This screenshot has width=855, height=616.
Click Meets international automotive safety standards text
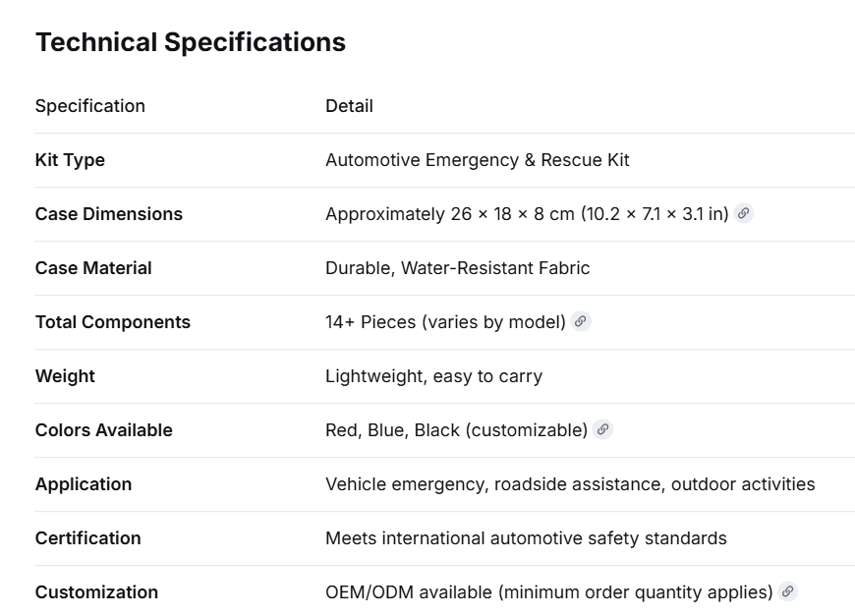tap(526, 538)
